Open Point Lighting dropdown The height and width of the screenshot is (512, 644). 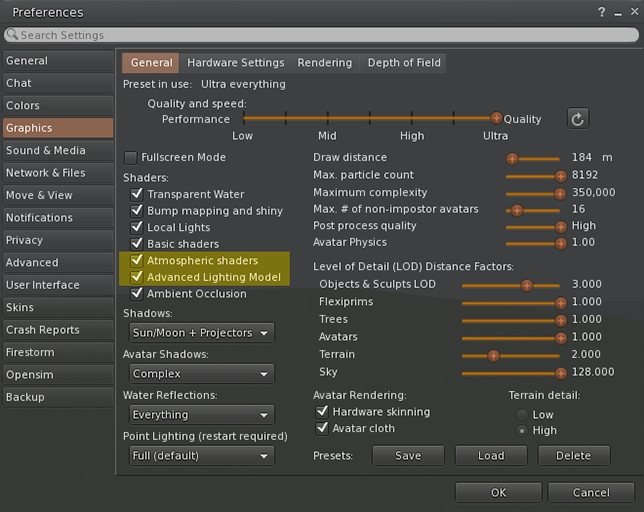[199, 456]
